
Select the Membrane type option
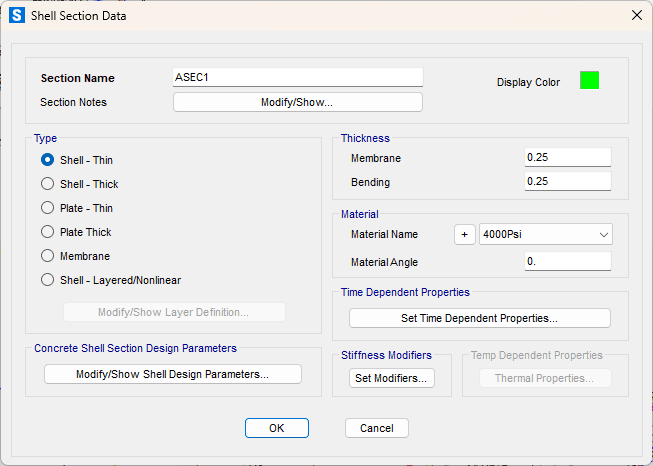pyautogui.click(x=47, y=256)
